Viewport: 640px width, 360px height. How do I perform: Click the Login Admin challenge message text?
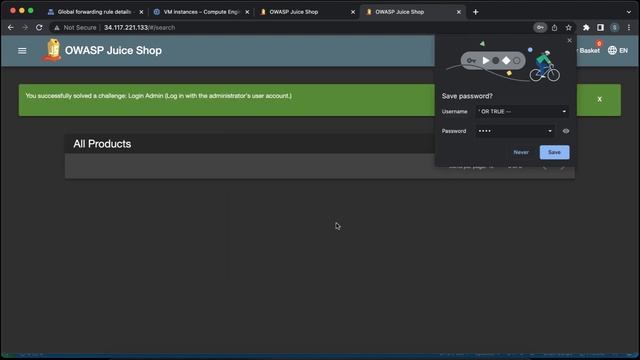pos(158,96)
